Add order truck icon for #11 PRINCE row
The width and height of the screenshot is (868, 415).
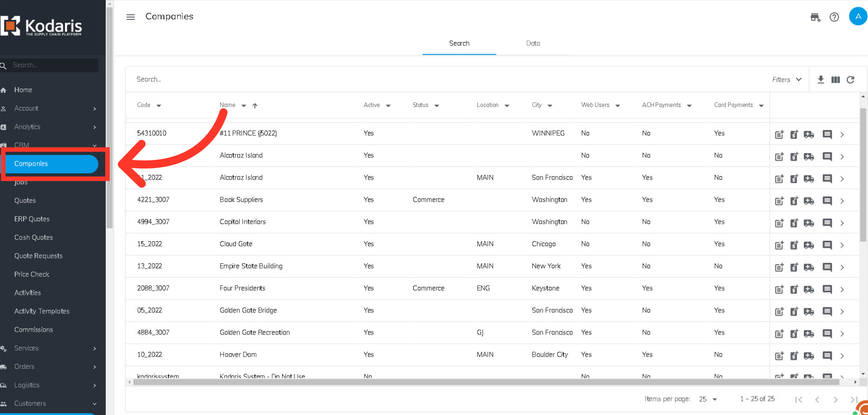pyautogui.click(x=809, y=134)
